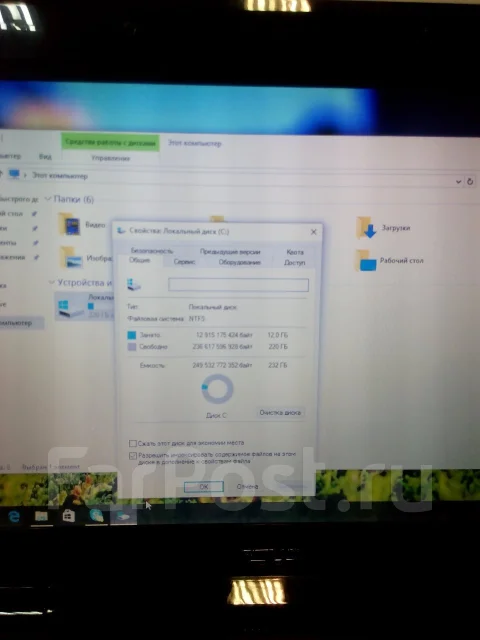
Task: Click the gray Свободно color square
Action: (x=131, y=347)
